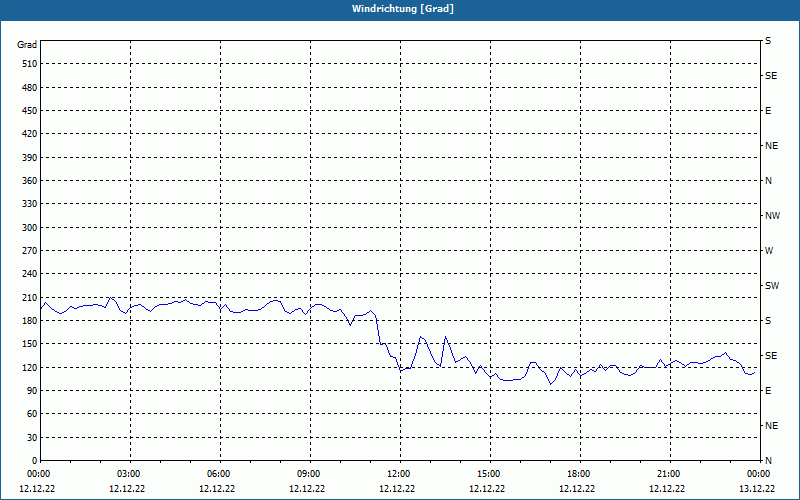Screen dimensions: 800x500
Task: Click the 30 y-axis tick label
Action: (x=31, y=438)
